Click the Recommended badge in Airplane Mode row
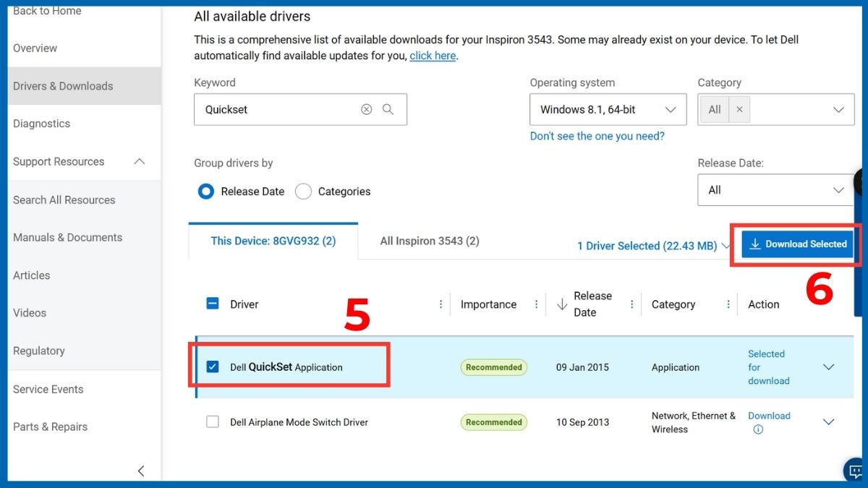This screenshot has height=488, width=868. pyautogui.click(x=494, y=422)
